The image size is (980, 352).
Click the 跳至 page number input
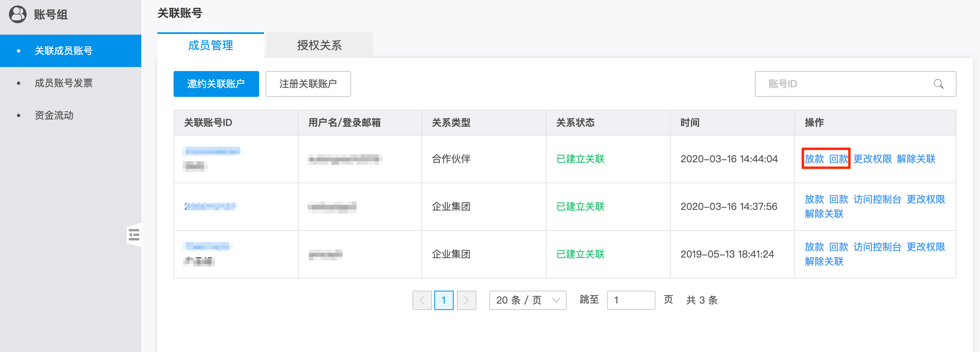pyautogui.click(x=630, y=300)
